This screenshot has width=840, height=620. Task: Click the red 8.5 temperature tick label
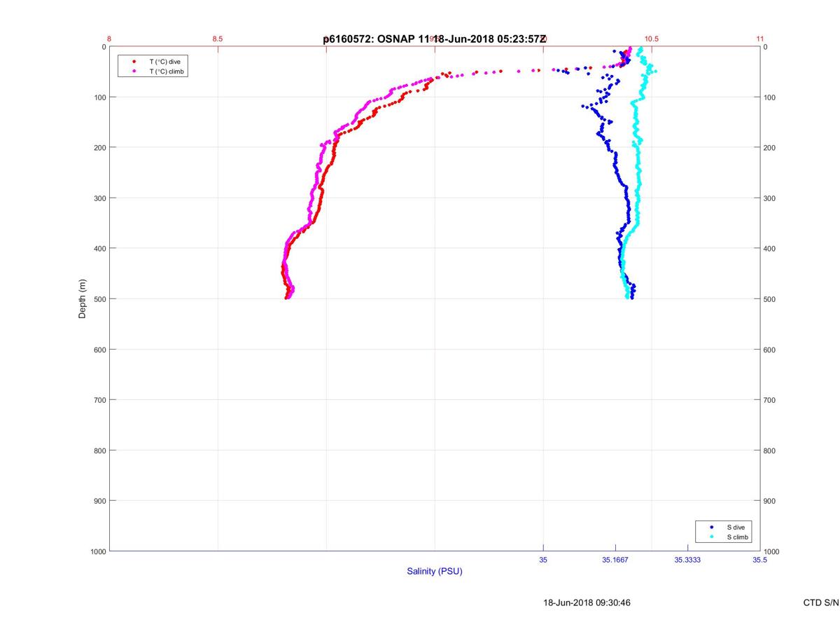218,39
